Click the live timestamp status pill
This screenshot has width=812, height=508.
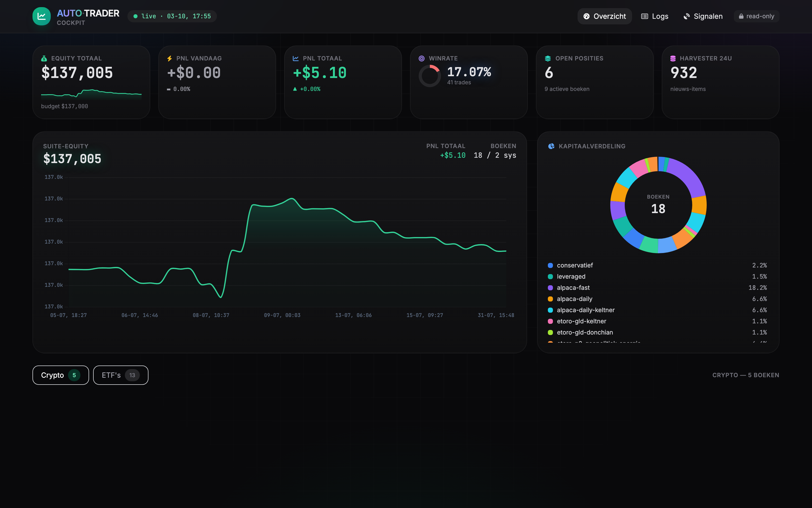pos(172,16)
